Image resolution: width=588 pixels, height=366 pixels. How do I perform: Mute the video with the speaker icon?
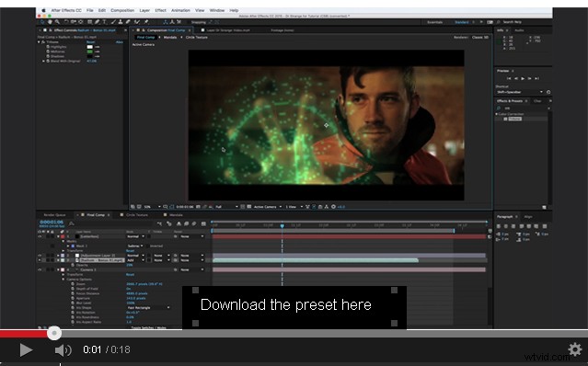[x=63, y=349]
